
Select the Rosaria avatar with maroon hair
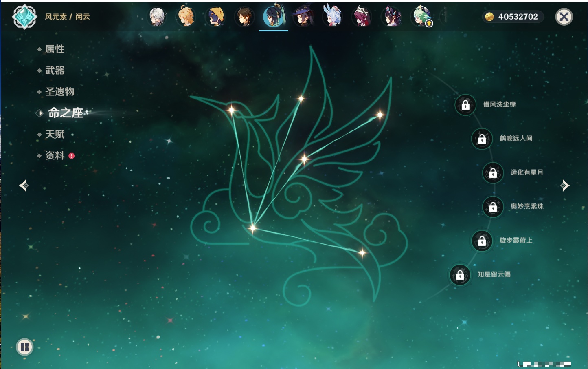362,17
